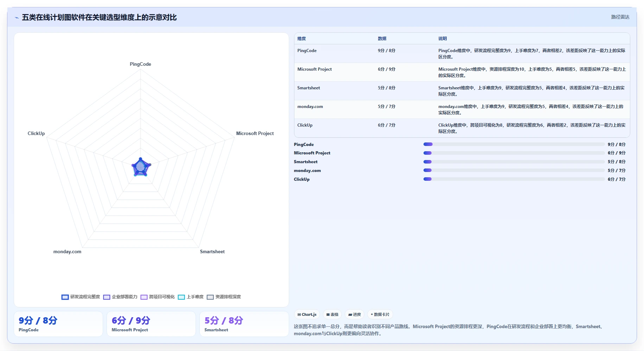Click the 进度 tag chip
The height and width of the screenshot is (351, 644).
(355, 314)
